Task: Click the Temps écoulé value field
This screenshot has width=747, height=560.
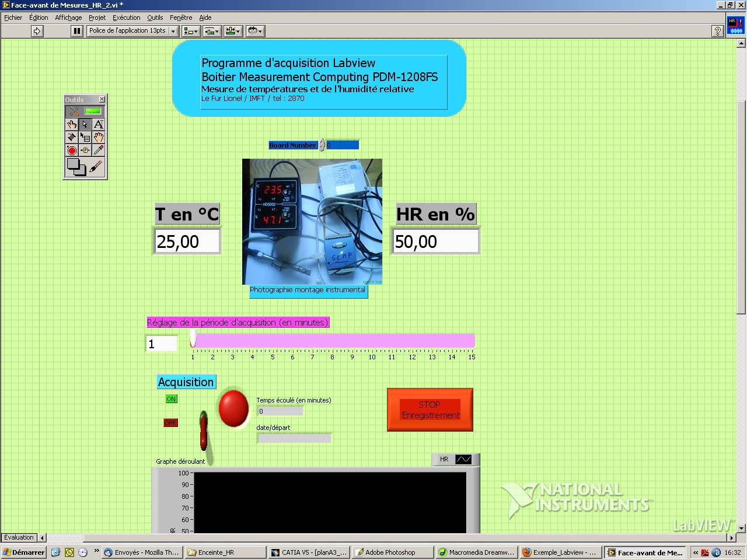Action: 280,411
